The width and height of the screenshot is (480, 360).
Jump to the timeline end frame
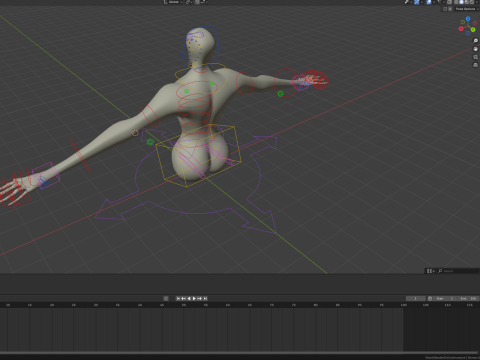tap(205, 298)
